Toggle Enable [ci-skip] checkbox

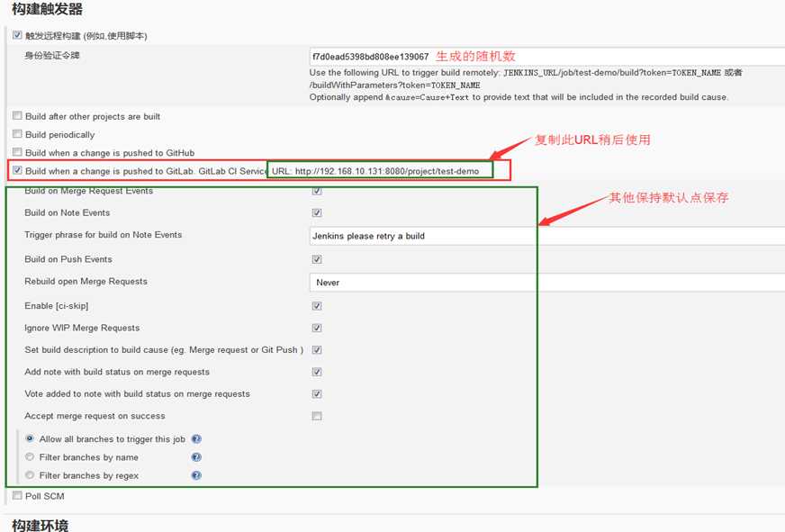[x=317, y=306]
